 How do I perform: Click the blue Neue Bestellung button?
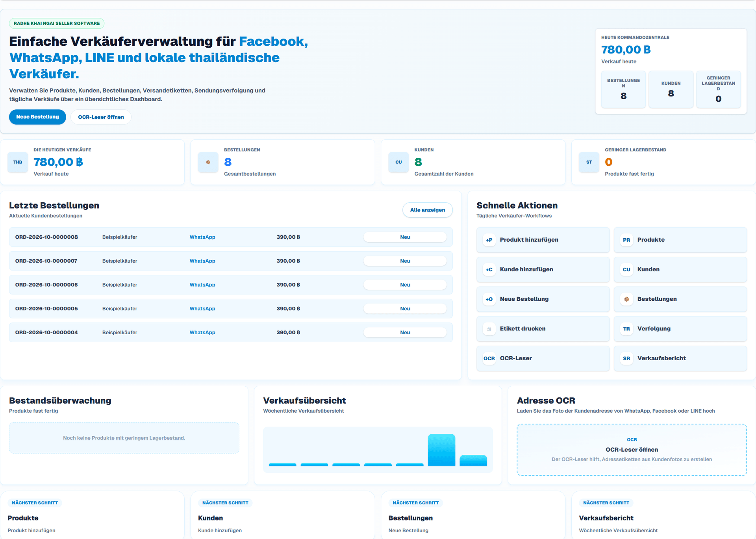point(37,117)
